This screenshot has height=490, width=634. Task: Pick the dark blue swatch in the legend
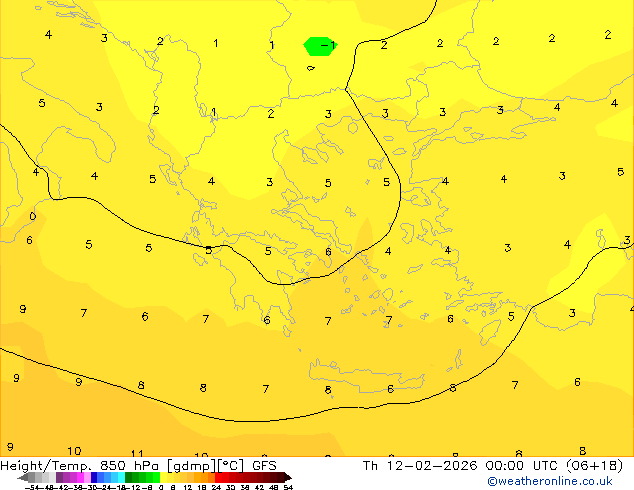coord(94,477)
